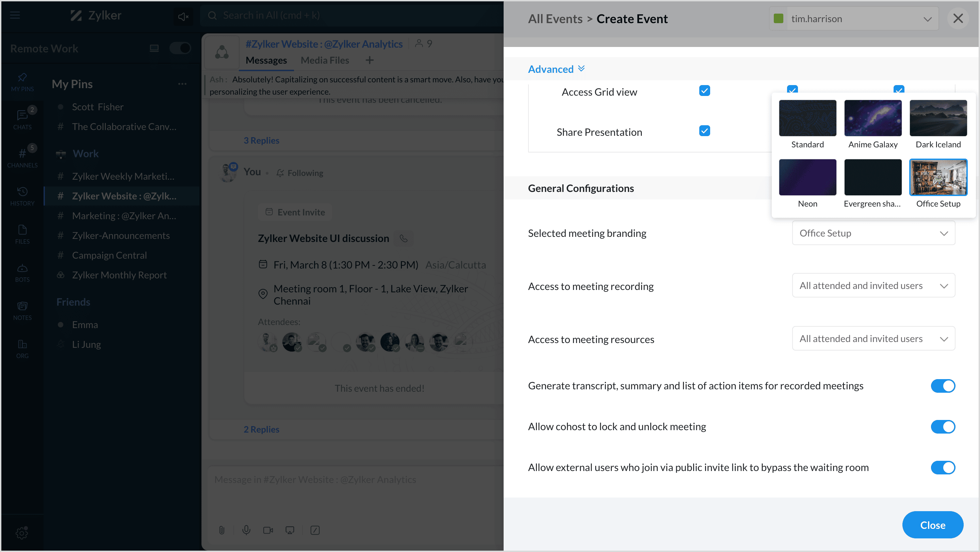Click All Events breadcrumb link
Screen dimensions: 980x552
click(x=555, y=19)
